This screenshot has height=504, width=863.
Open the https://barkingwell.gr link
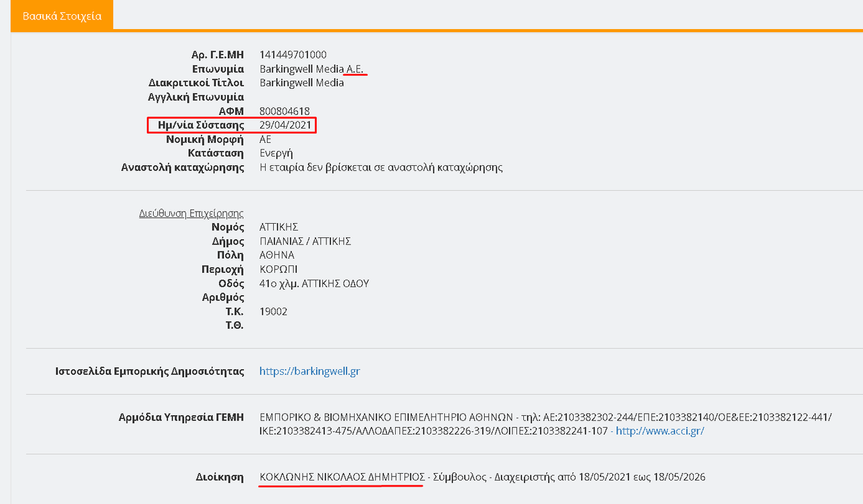pos(309,371)
